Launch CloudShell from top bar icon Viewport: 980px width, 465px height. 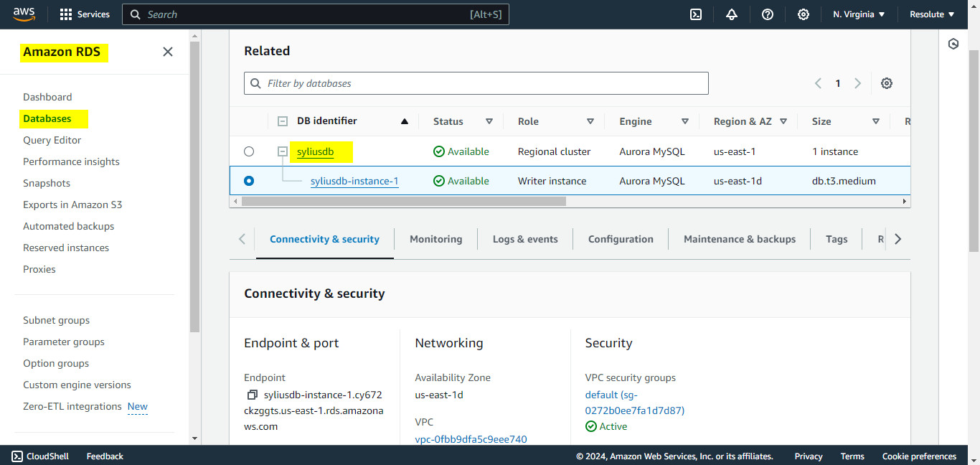click(696, 14)
